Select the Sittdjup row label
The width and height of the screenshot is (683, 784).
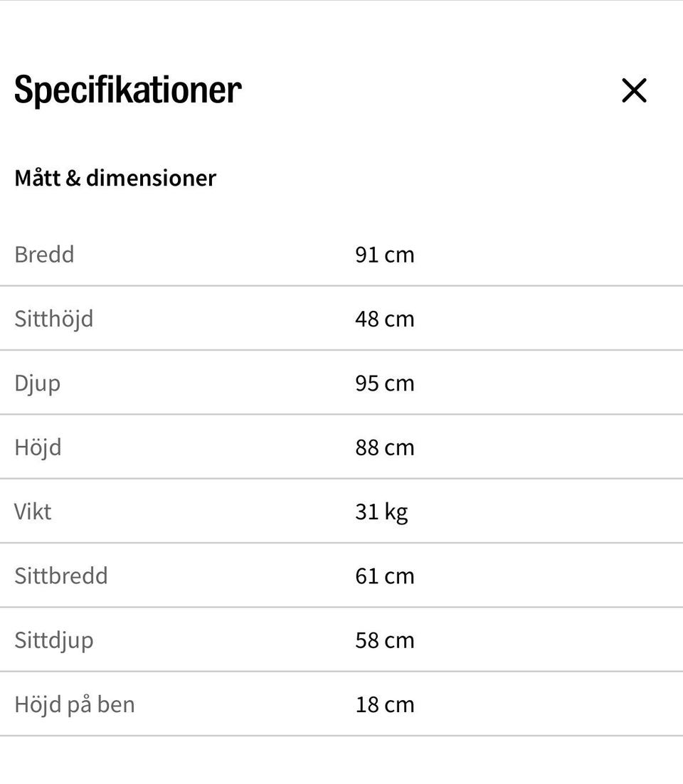54,640
